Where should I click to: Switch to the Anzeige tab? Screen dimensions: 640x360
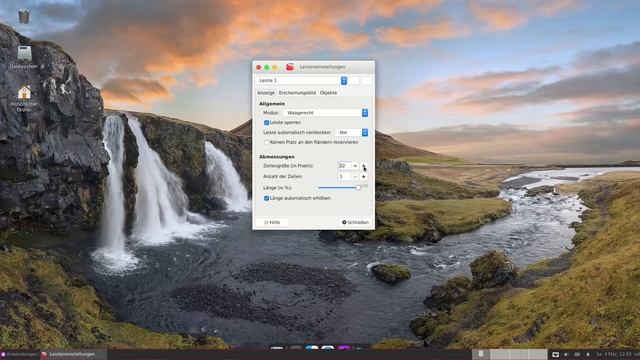(266, 93)
